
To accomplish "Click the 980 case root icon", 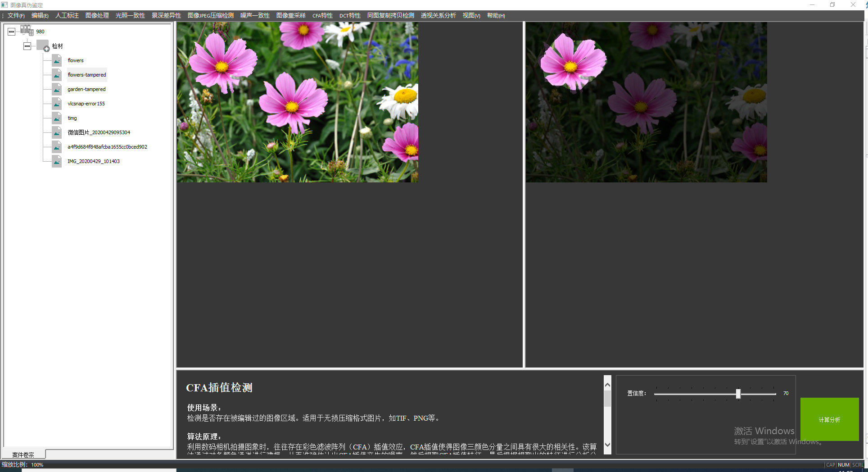I will [x=27, y=31].
